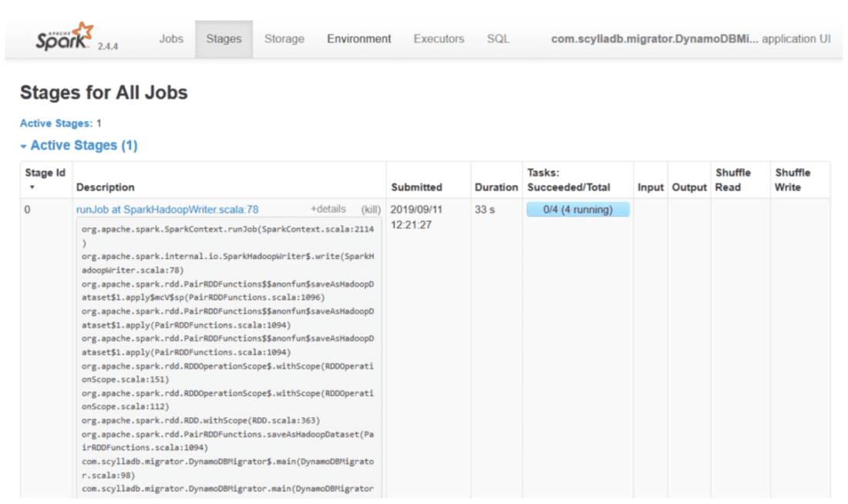Switch to the Storage tab
The width and height of the screenshot is (848, 504).
(284, 39)
